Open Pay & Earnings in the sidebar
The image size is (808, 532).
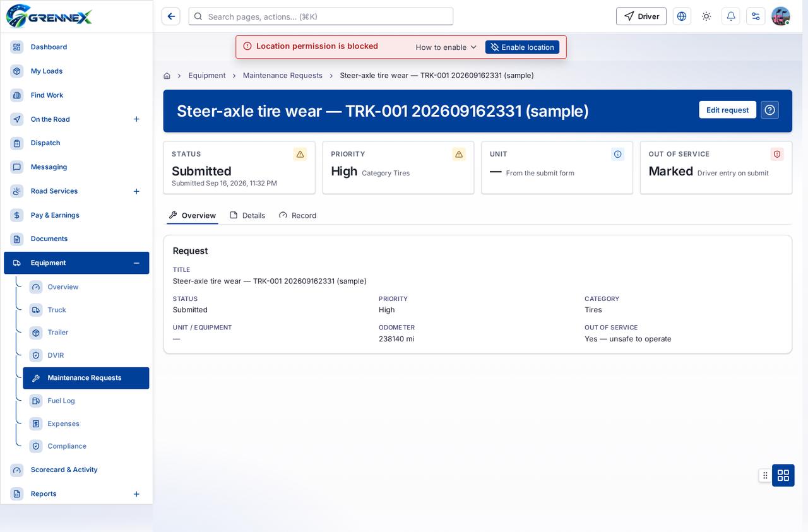76,215
